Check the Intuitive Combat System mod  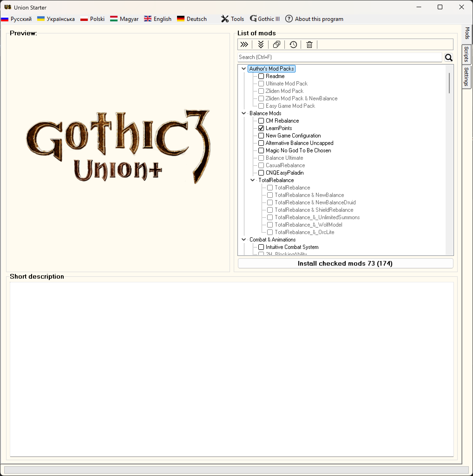261,247
